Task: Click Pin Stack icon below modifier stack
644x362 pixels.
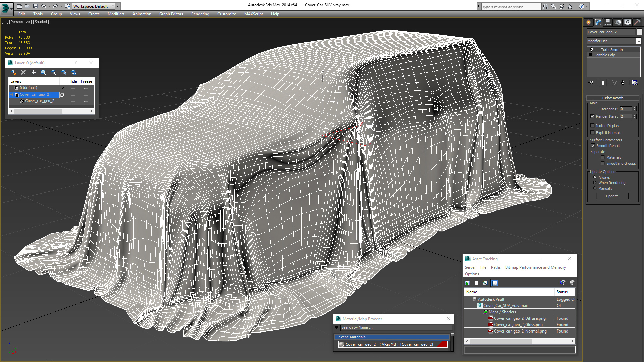Action: [591, 83]
